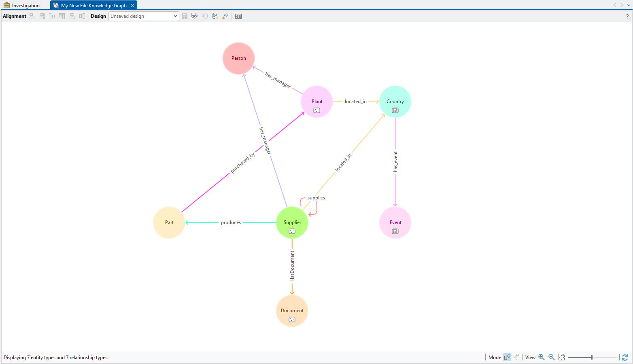Screen dimensions: 633x364
Task: Click the HasDocument relationship label
Action: pyautogui.click(x=292, y=266)
